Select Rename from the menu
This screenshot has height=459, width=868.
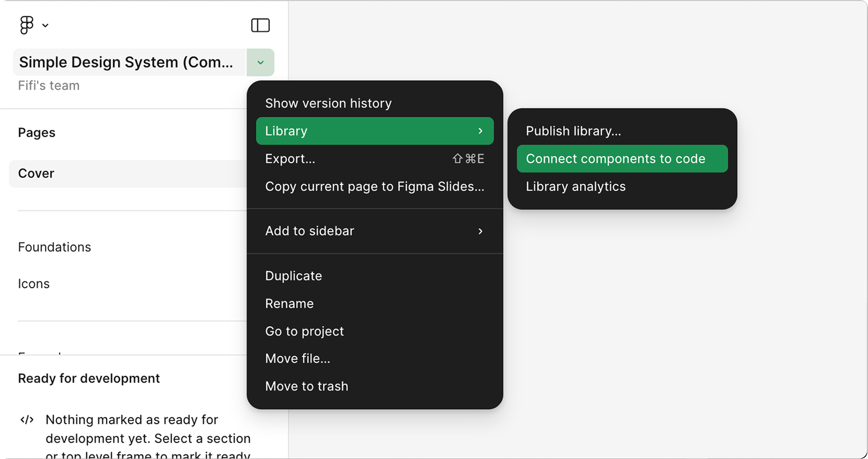pos(289,304)
